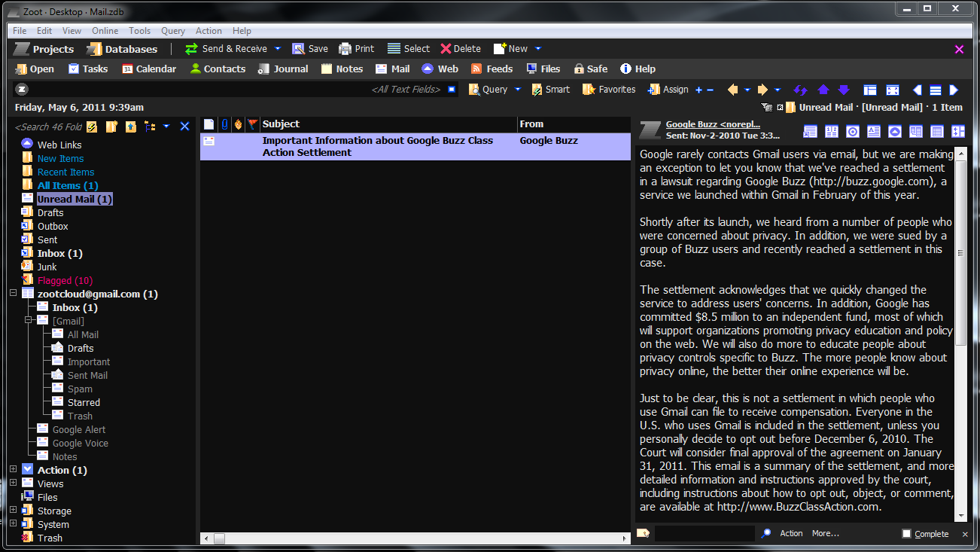Open the Notes section in toolbar
Screen dimensions: 980x552
pos(342,69)
